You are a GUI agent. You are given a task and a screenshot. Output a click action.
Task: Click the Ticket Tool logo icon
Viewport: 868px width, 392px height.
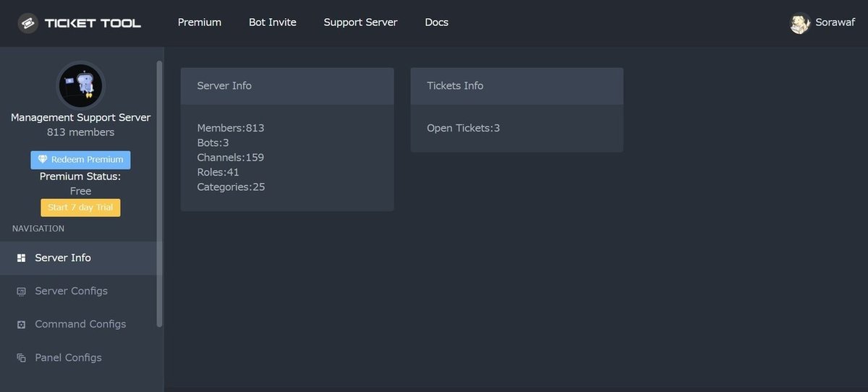pos(28,23)
